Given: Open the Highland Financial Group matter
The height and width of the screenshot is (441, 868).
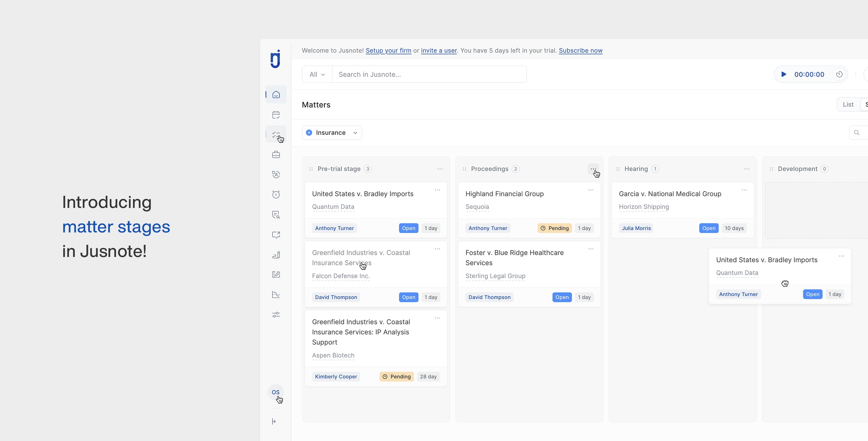Looking at the screenshot, I should coord(504,194).
